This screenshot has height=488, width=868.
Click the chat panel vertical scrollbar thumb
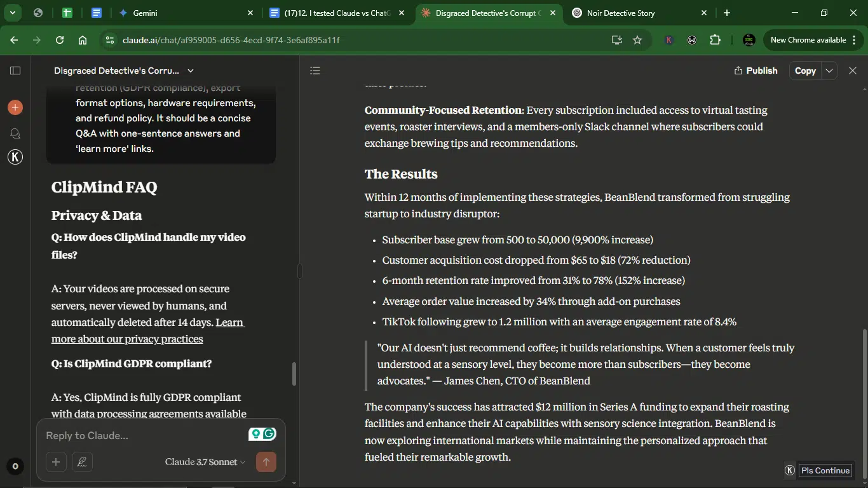coord(294,374)
